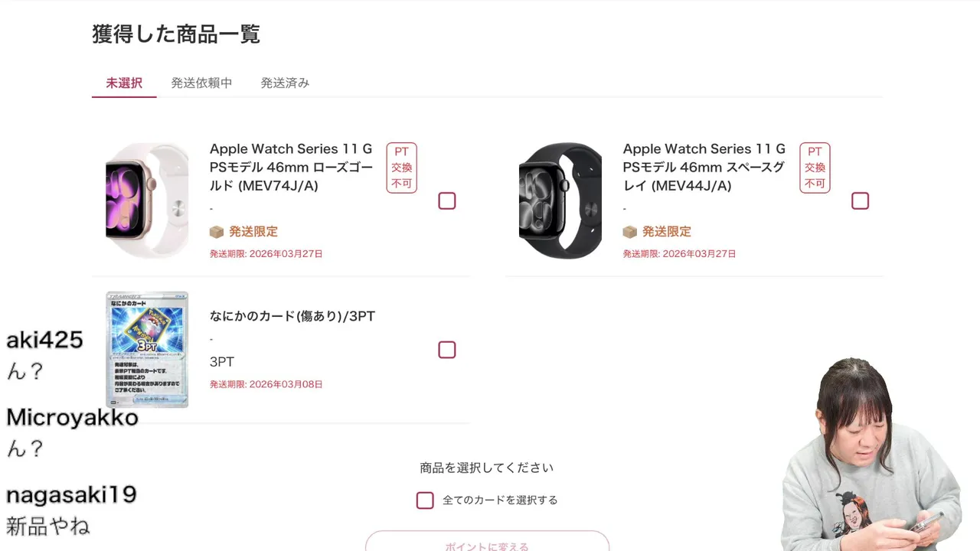
Task: Open Apple Watch ローズゴールド product title
Action: (292, 167)
